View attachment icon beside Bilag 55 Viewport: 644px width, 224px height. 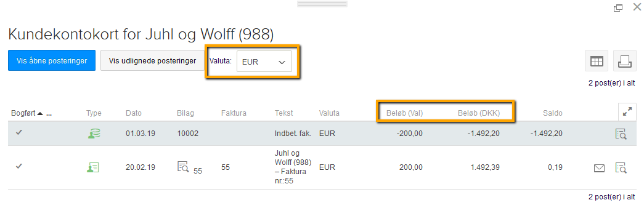[x=183, y=167]
